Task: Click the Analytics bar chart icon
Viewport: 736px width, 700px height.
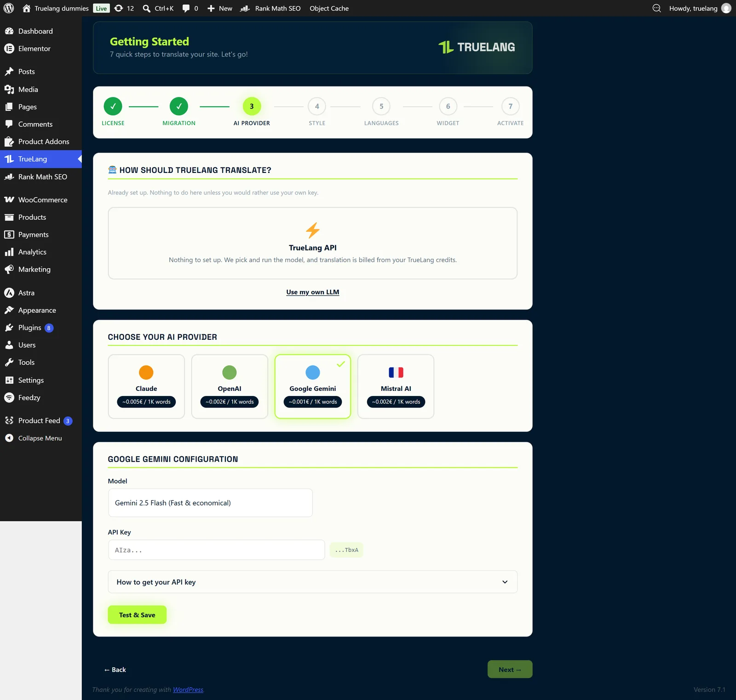Action: pos(9,252)
